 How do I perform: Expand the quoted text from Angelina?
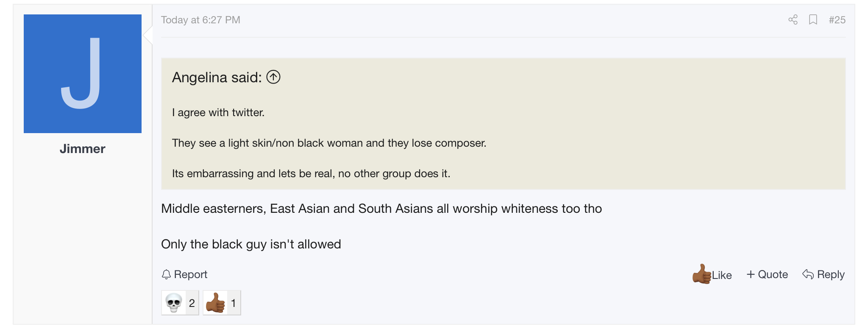[x=503, y=143]
